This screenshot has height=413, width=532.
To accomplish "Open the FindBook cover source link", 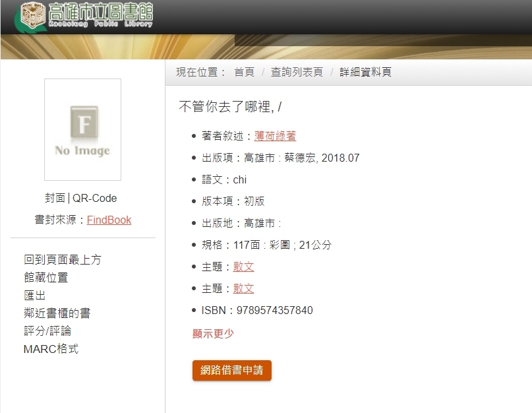I will point(109,220).
